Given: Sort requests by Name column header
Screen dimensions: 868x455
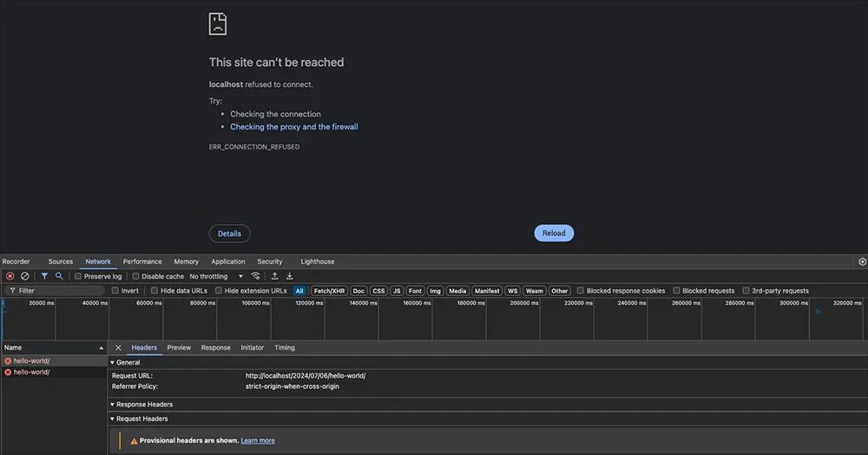Looking at the screenshot, I should [x=54, y=347].
